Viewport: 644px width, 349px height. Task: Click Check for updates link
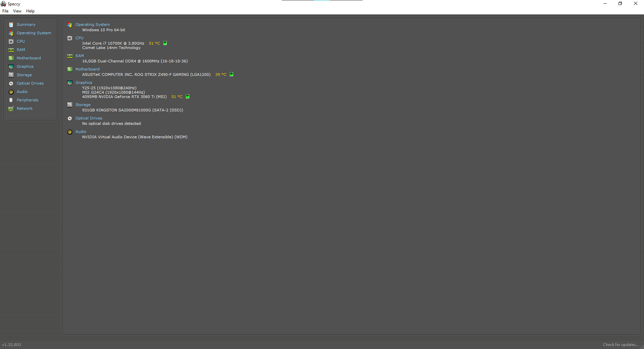(621, 345)
